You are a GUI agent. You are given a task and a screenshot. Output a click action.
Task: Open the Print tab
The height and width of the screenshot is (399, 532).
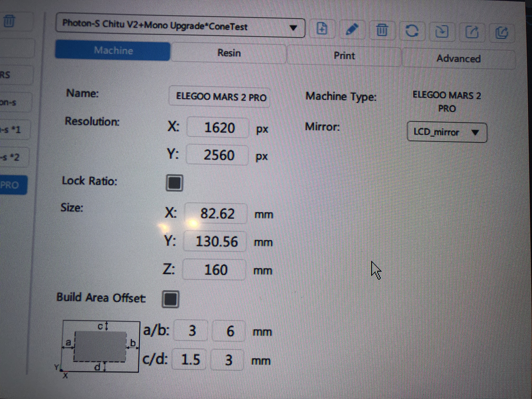pos(344,56)
